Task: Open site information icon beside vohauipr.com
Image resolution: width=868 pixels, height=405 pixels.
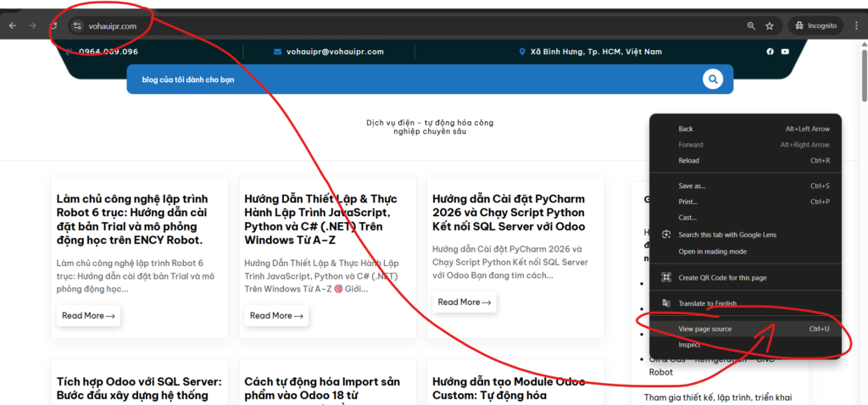Action: pos(77,26)
